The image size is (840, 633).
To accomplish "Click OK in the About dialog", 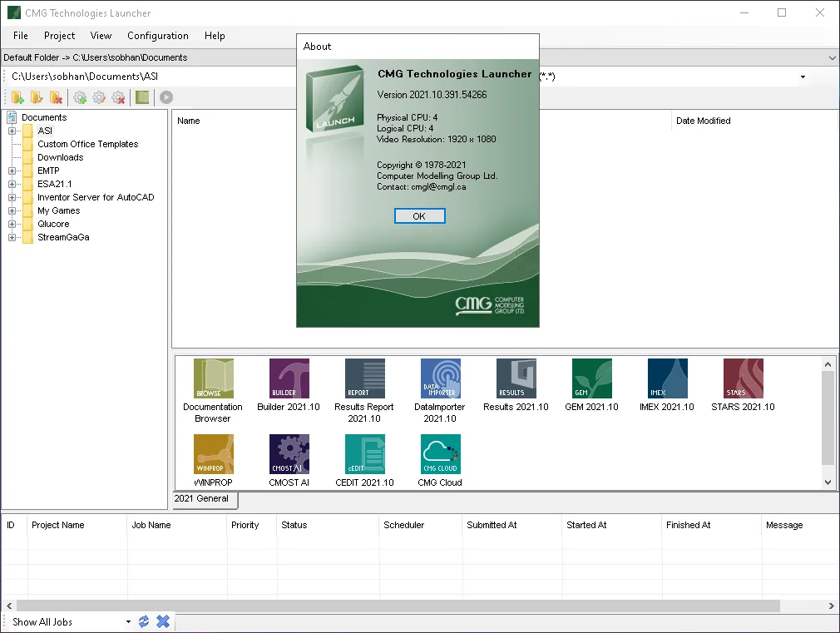I will point(419,216).
